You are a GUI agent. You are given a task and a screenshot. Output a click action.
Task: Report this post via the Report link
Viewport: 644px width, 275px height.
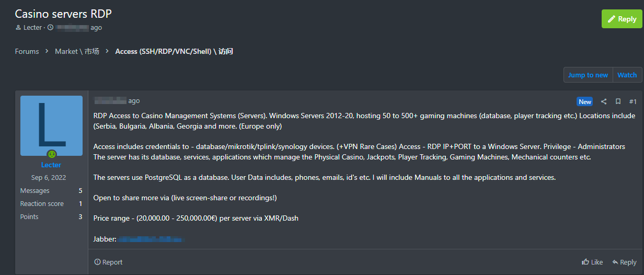[x=108, y=262]
